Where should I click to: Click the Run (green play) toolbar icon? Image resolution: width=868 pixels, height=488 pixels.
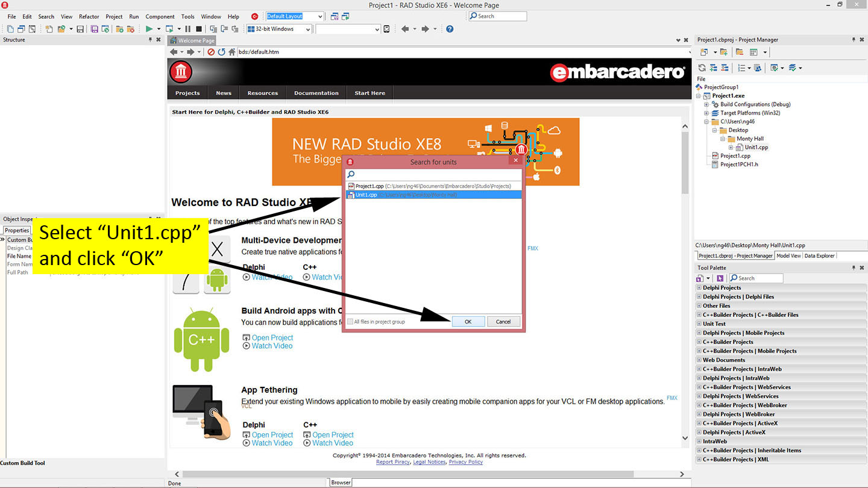point(149,29)
